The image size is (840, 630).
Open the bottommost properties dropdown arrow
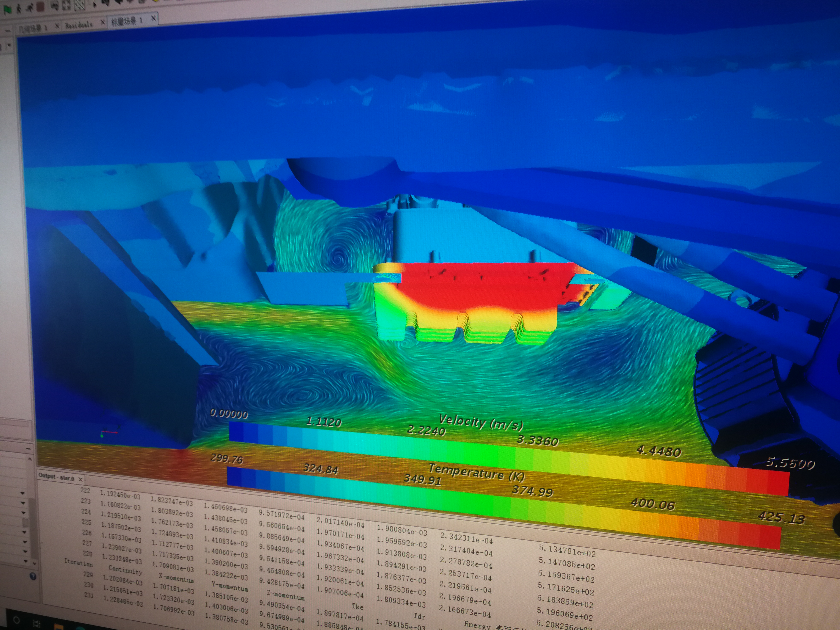[25, 561]
